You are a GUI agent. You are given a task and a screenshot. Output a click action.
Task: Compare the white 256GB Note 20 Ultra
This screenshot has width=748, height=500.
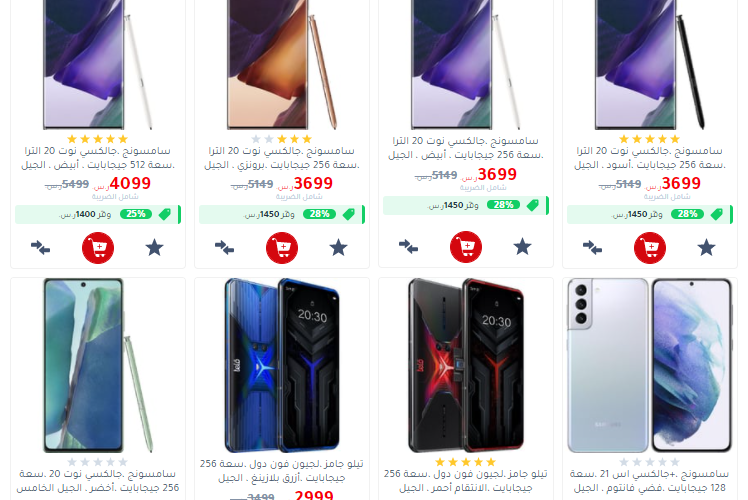[x=408, y=247]
